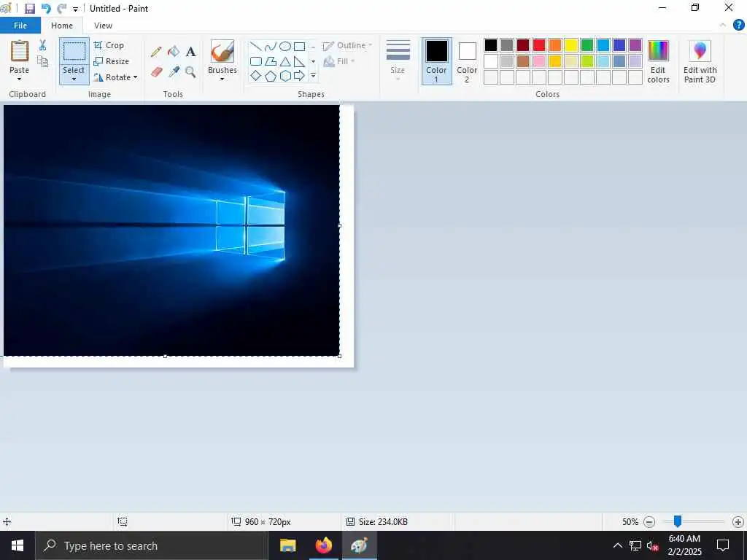
Task: Pick the yellow color swatch
Action: (x=570, y=45)
